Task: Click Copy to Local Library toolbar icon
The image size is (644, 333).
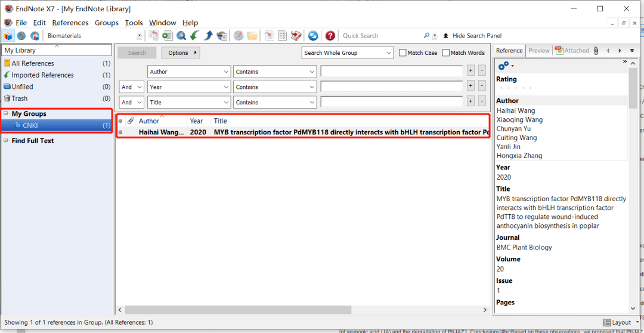Action: (x=154, y=36)
